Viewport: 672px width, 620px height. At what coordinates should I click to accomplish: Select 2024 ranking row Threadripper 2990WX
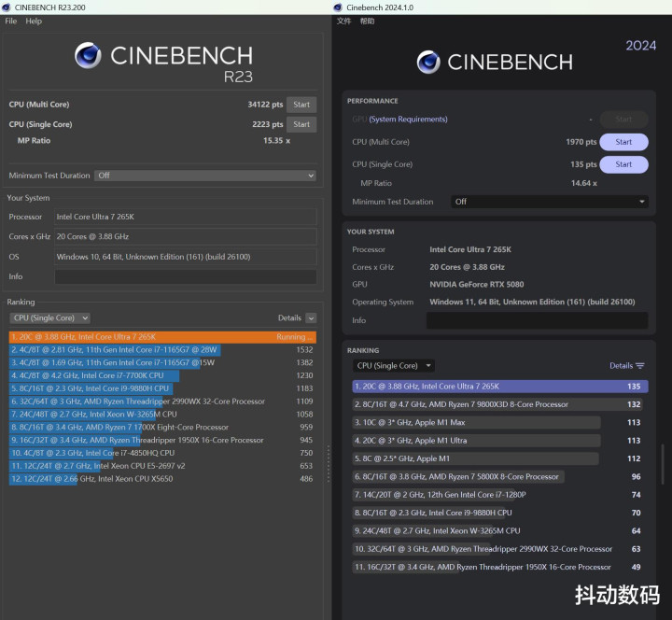tap(500, 549)
